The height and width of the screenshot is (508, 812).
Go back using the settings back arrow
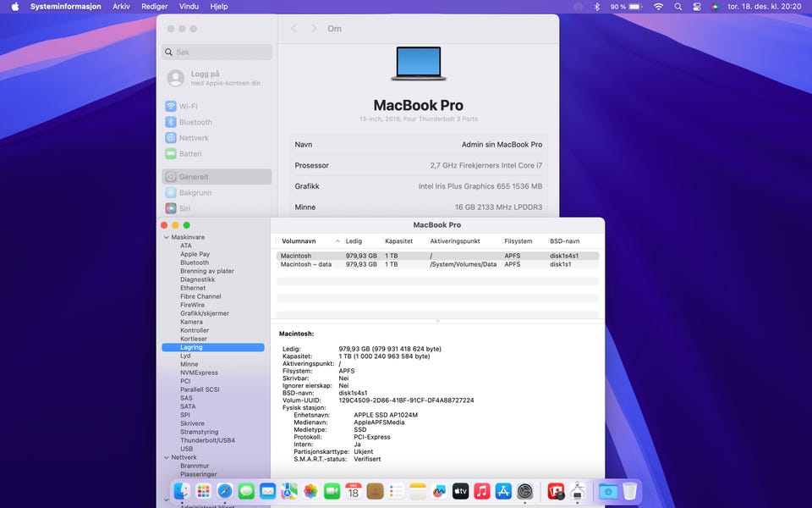point(294,29)
